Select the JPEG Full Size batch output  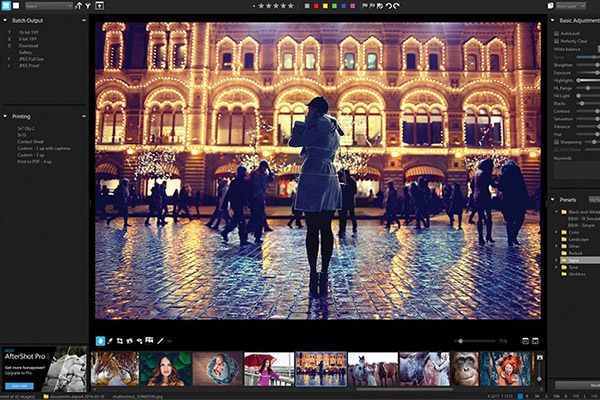(31, 59)
